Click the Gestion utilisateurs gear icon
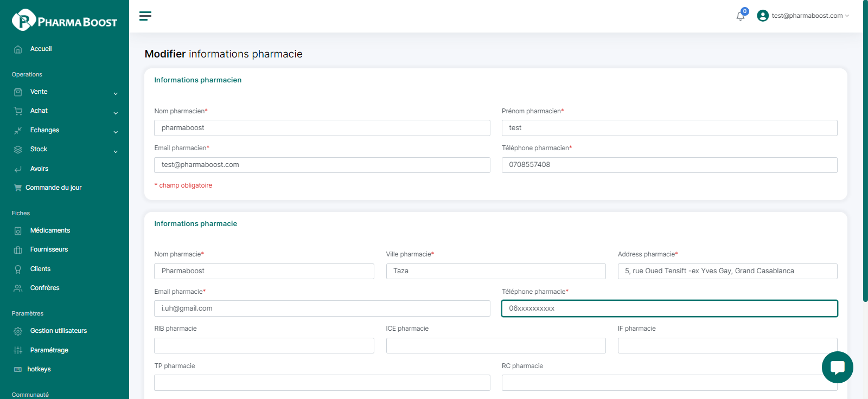 point(18,331)
